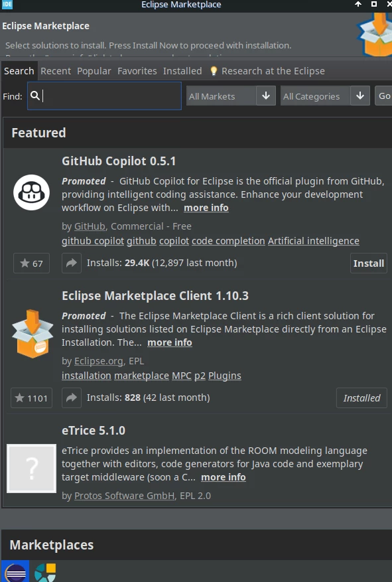Viewport: 392px width, 582px height.
Task: Open more info for GitHub Copilot
Action: [x=206, y=208]
